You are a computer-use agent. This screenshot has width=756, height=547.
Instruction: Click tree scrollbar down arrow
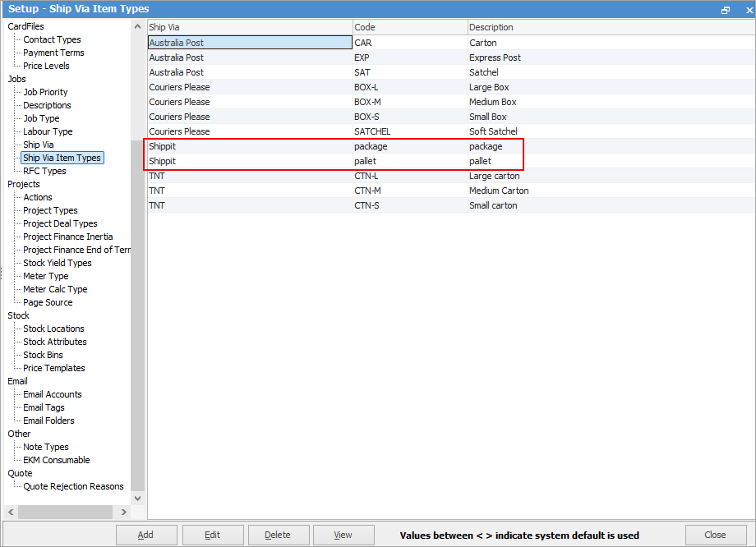(x=137, y=499)
